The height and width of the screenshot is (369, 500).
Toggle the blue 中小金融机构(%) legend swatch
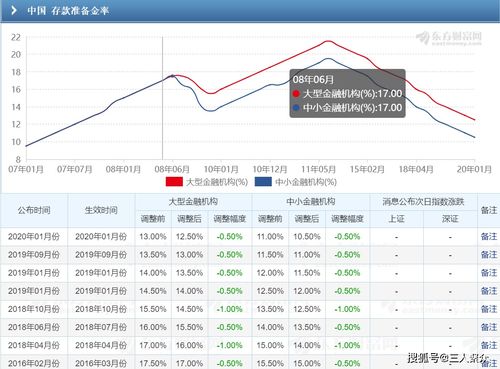(x=263, y=182)
